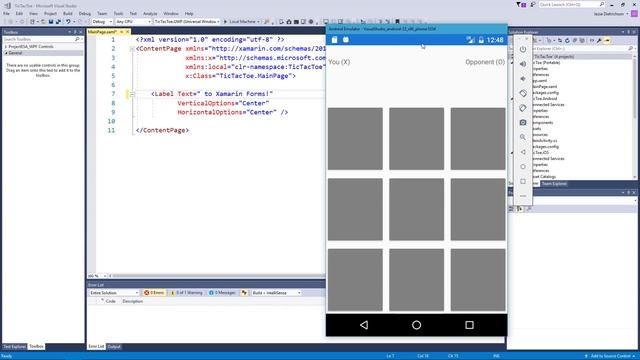Tap the Android recent apps button
Screen dimensions: 640x360
click(x=469, y=325)
